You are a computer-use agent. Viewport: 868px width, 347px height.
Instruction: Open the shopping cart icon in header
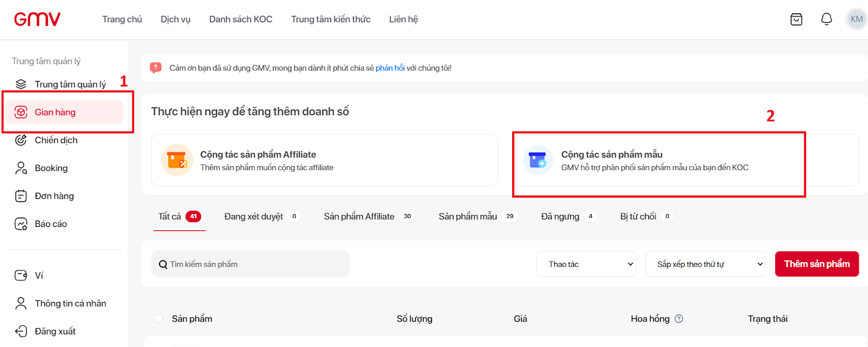[796, 20]
